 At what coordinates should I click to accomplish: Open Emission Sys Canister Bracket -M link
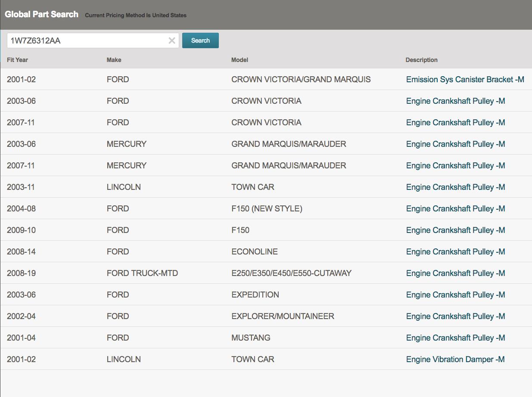point(465,80)
